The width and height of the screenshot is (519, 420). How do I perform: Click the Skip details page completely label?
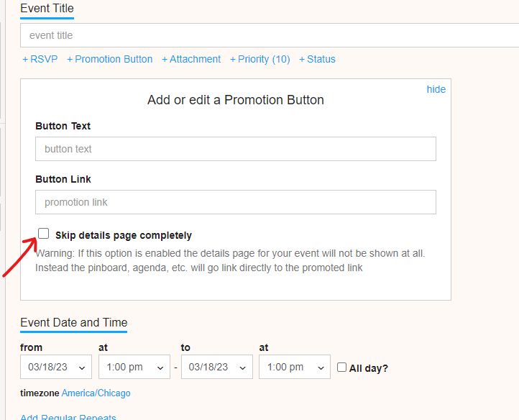[x=124, y=235]
